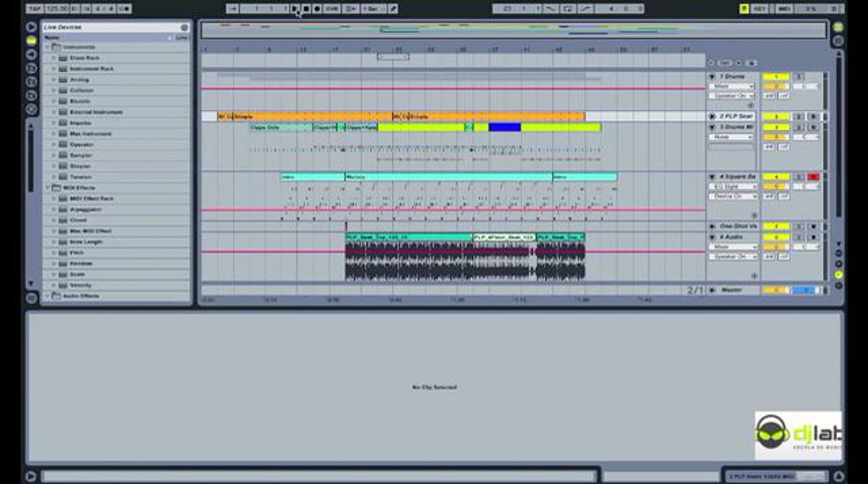Image resolution: width=868 pixels, height=484 pixels.
Task: Select the Arpeggiator MIDI effect
Action: [x=85, y=209]
